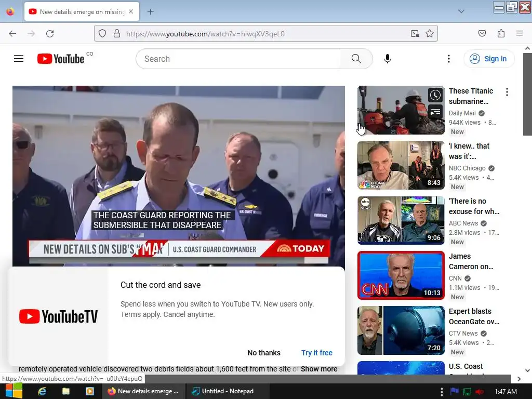This screenshot has height=399, width=532.
Task: Open File Explorer from taskbar
Action: pyautogui.click(x=66, y=391)
